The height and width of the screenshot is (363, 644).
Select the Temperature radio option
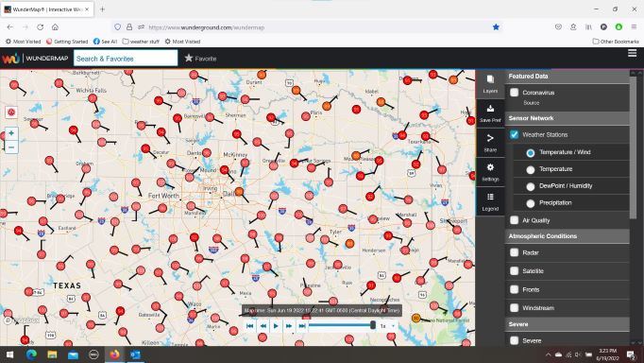point(531,169)
